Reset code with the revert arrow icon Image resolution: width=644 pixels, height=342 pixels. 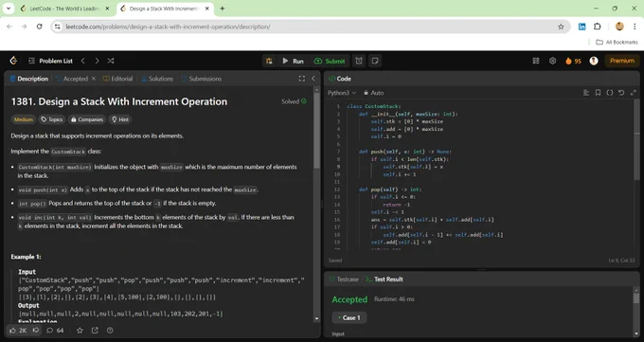[x=621, y=93]
